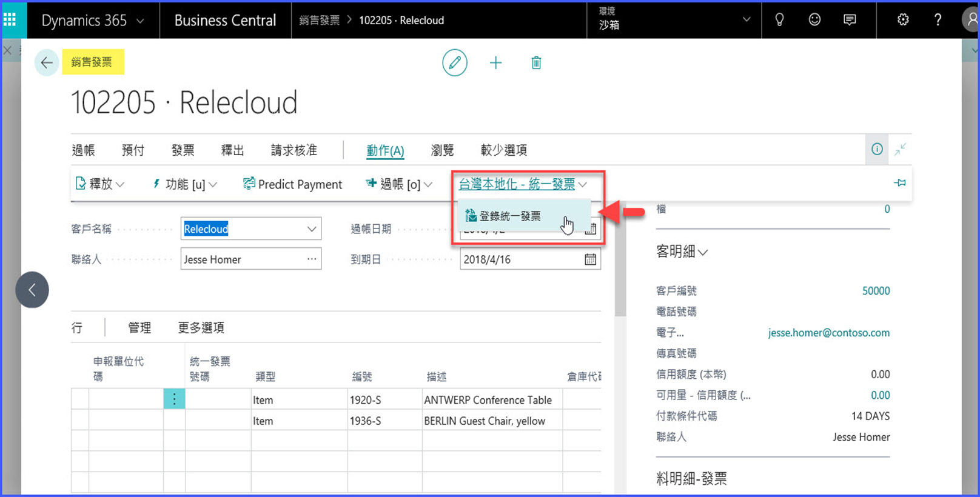Click the pencil edit icon
980x497 pixels.
[455, 62]
